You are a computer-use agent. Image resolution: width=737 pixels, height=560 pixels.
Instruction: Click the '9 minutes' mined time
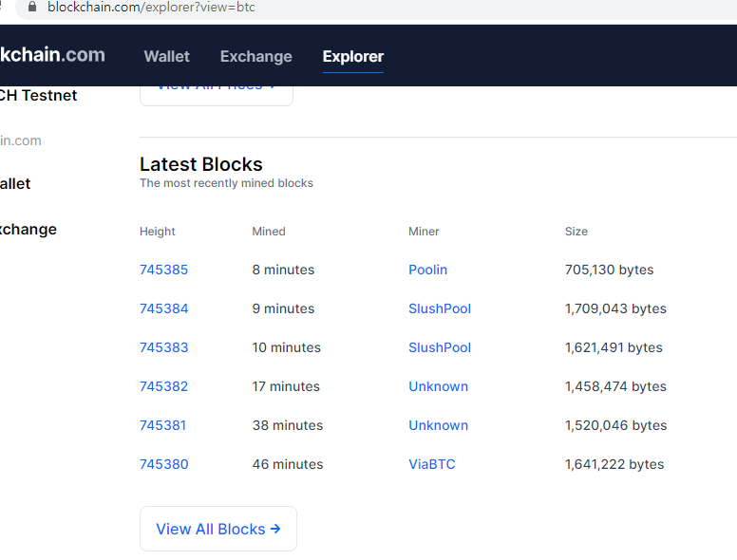pyautogui.click(x=283, y=308)
